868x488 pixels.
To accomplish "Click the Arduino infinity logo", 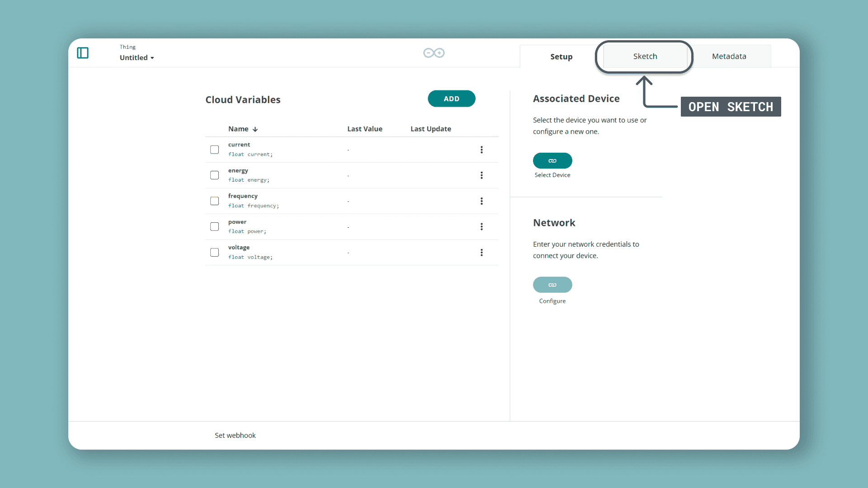I will [x=434, y=53].
